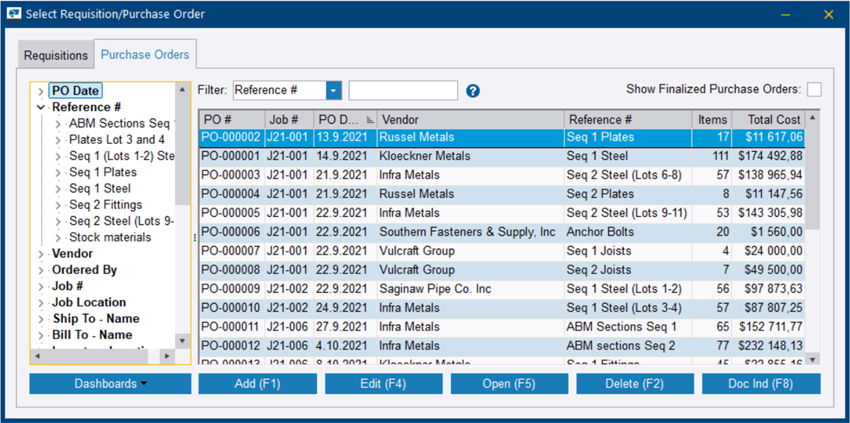Open the Filter dropdown showing Reference #
Viewport: 850px width, 423px height.
coord(333,91)
